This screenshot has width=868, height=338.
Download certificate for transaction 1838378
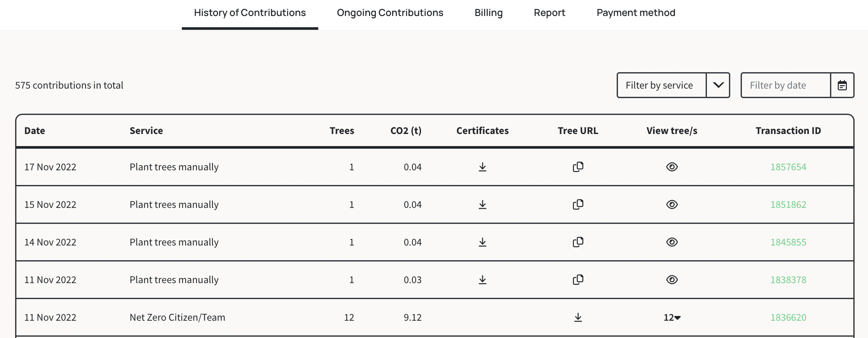point(482,280)
